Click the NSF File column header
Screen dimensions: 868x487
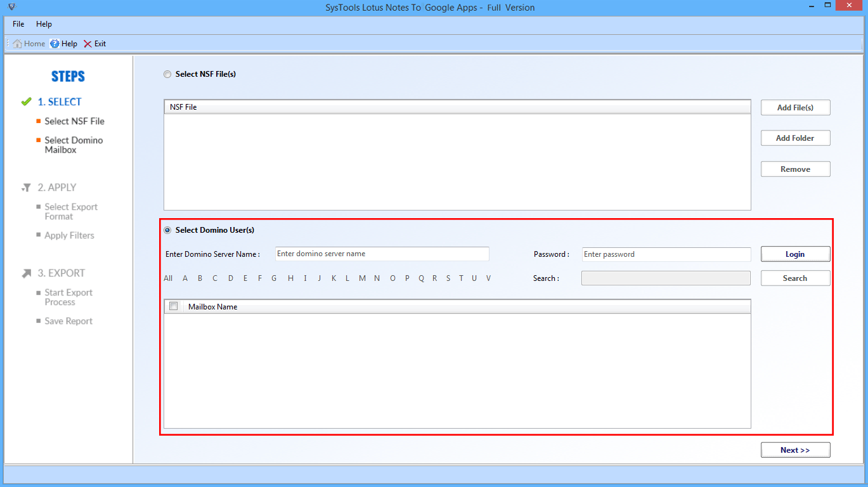(457, 107)
